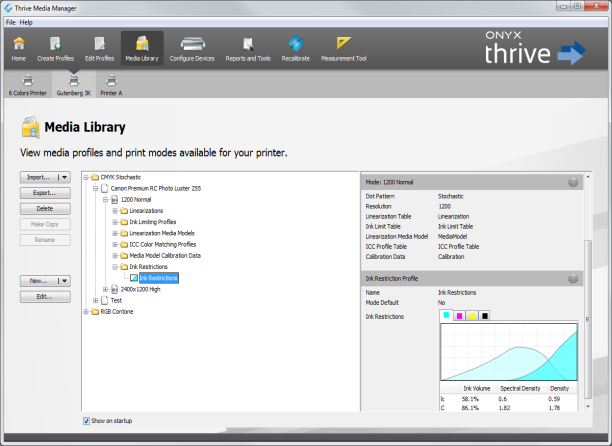Viewport: 612px width, 446px height.
Task: Collapse the Canon Premium RC Photo Luster node
Action: [96, 188]
